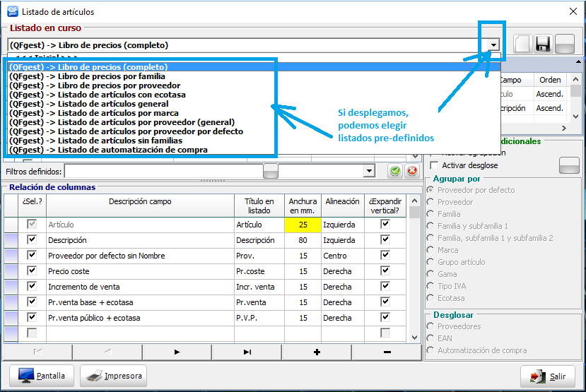The height and width of the screenshot is (392, 586).
Task: Select Tipo IVA grouping radio option
Action: [430, 286]
